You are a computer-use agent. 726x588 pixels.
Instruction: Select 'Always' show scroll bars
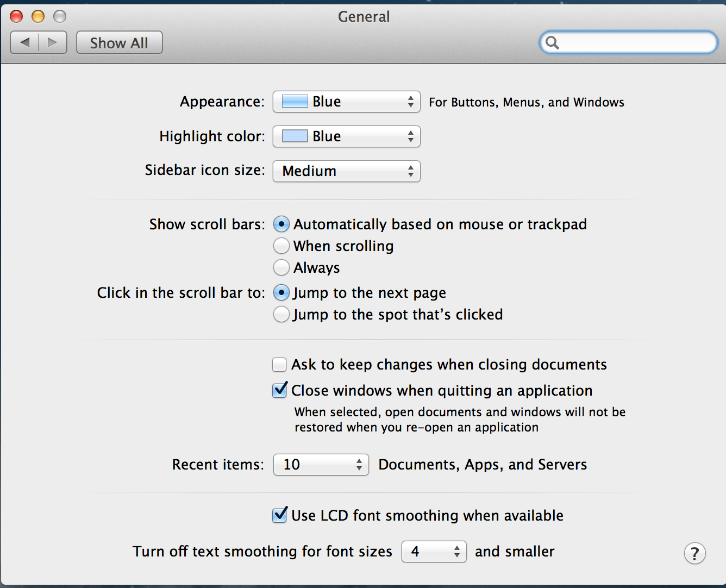(281, 267)
